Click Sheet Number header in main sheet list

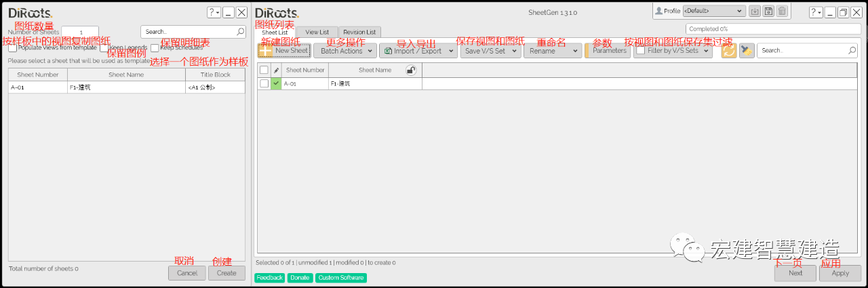pyautogui.click(x=305, y=70)
